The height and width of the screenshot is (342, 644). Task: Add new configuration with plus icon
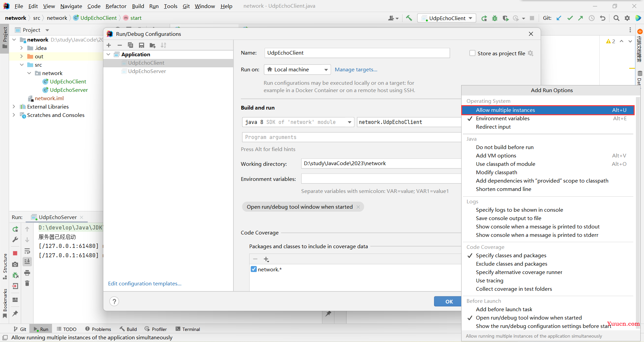109,45
